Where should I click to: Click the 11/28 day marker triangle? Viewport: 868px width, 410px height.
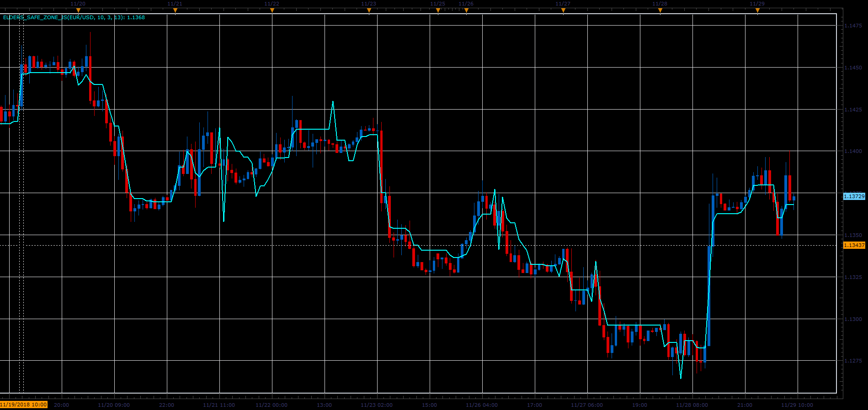pyautogui.click(x=660, y=10)
